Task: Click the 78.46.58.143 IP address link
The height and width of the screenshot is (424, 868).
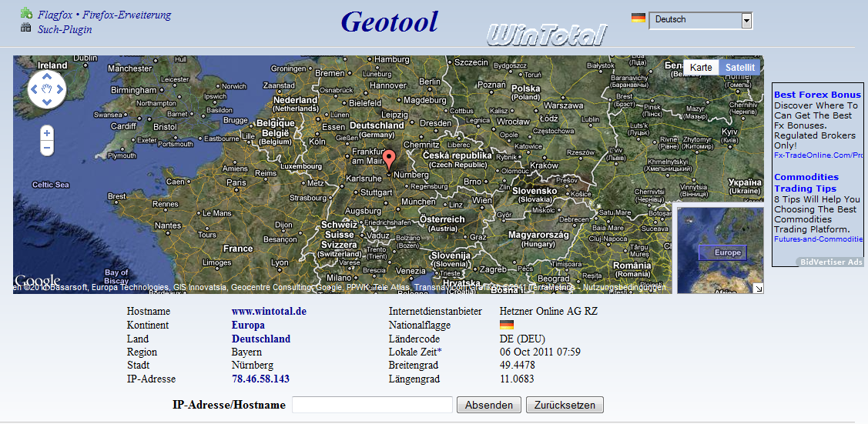Action: [x=260, y=379]
